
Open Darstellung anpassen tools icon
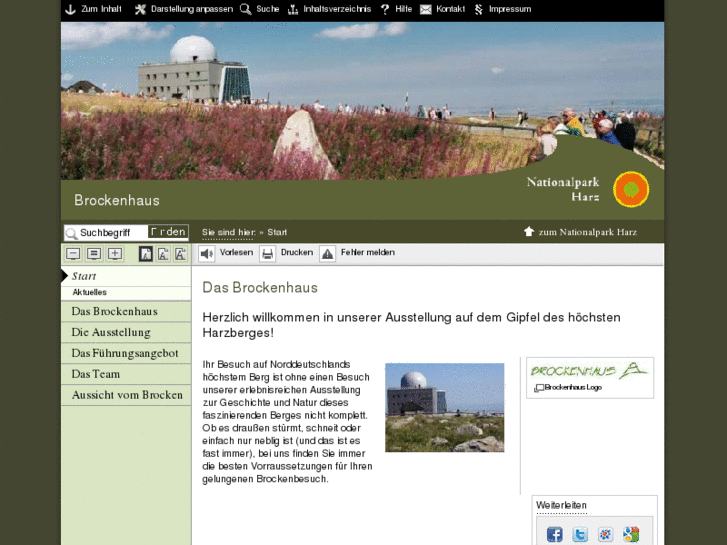pos(140,9)
